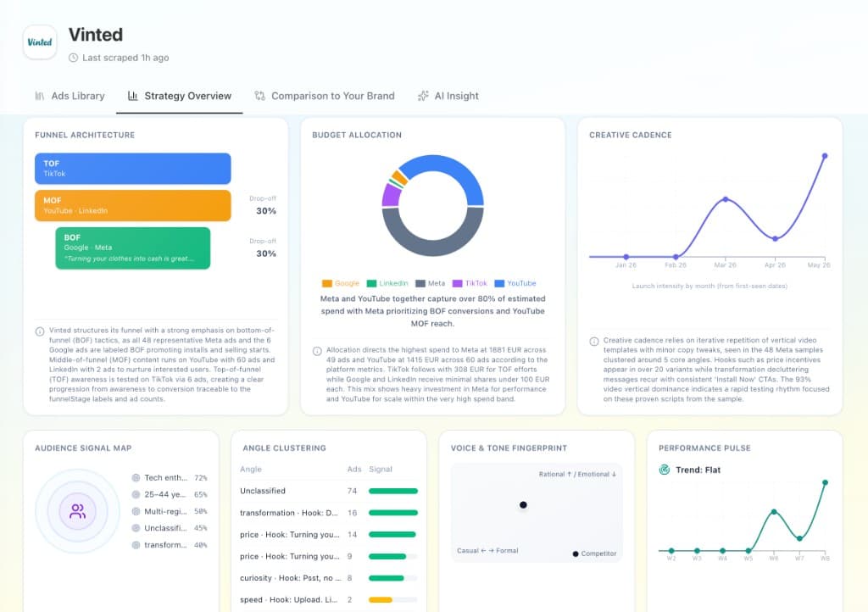Click the Trend: Flat status icon

click(665, 470)
